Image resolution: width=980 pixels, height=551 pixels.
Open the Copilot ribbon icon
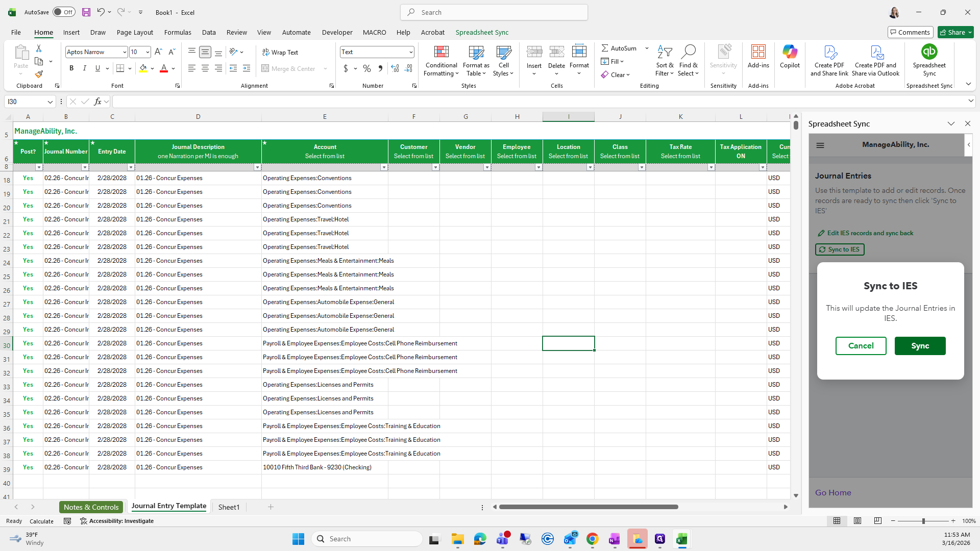[790, 52]
